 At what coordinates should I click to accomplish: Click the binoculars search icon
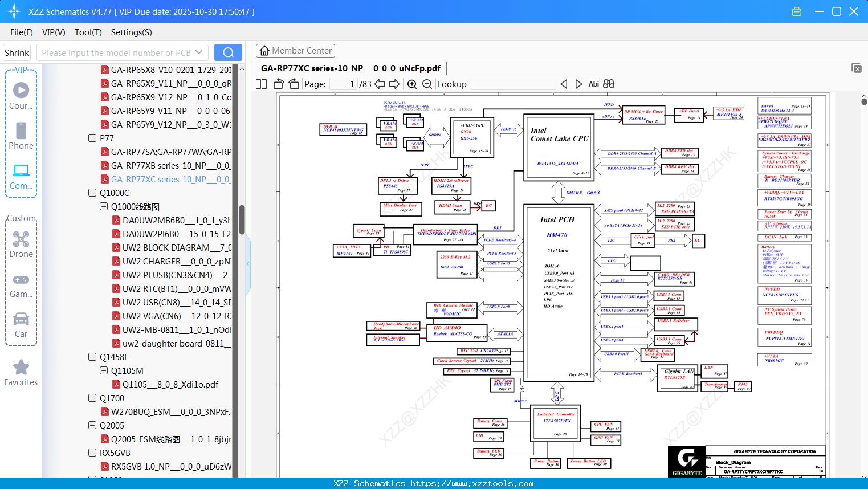click(x=609, y=84)
